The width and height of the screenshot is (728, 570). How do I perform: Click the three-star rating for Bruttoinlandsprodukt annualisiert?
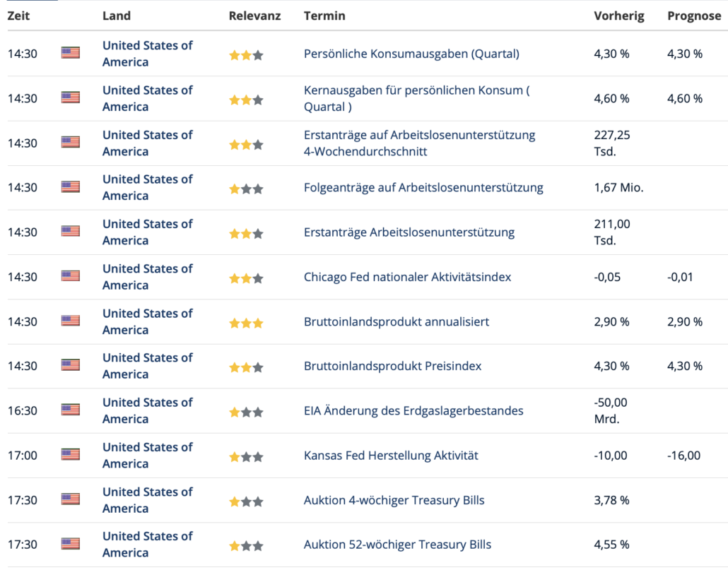click(x=246, y=323)
